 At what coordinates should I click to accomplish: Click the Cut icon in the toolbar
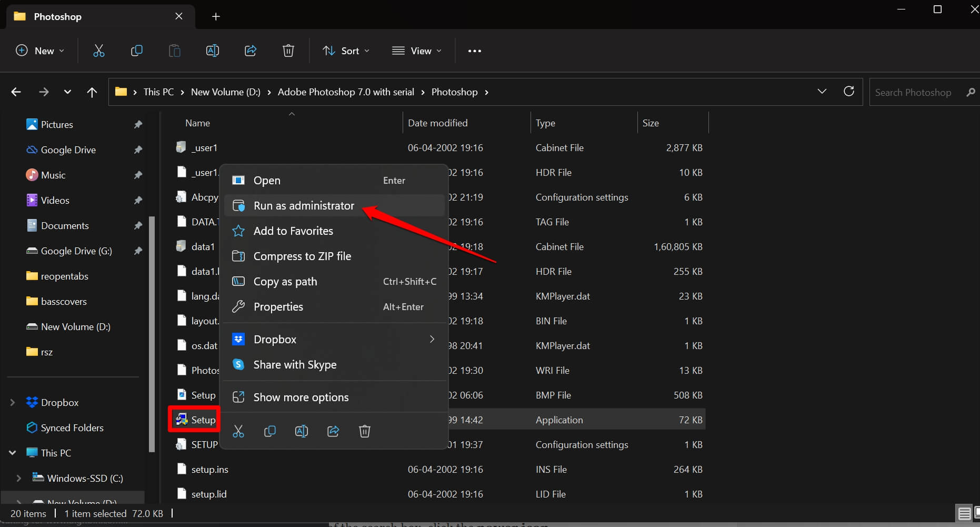point(98,51)
